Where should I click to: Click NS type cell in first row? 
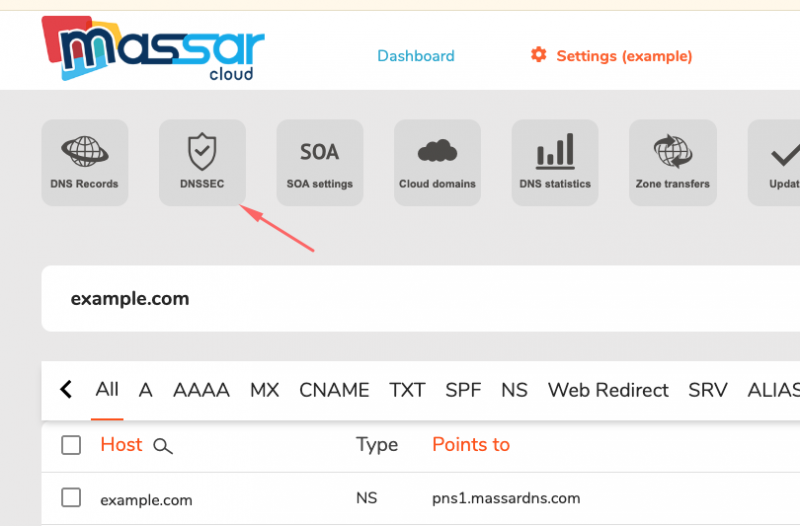click(367, 498)
